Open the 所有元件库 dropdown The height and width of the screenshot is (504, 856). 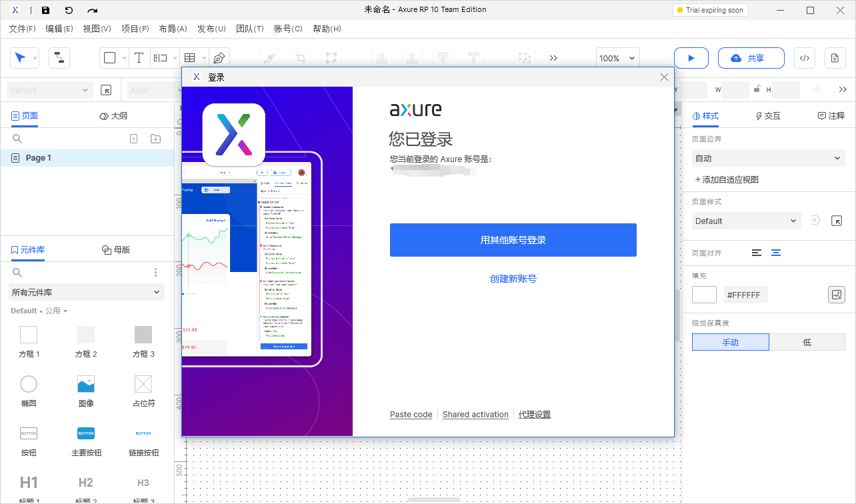tap(86, 292)
